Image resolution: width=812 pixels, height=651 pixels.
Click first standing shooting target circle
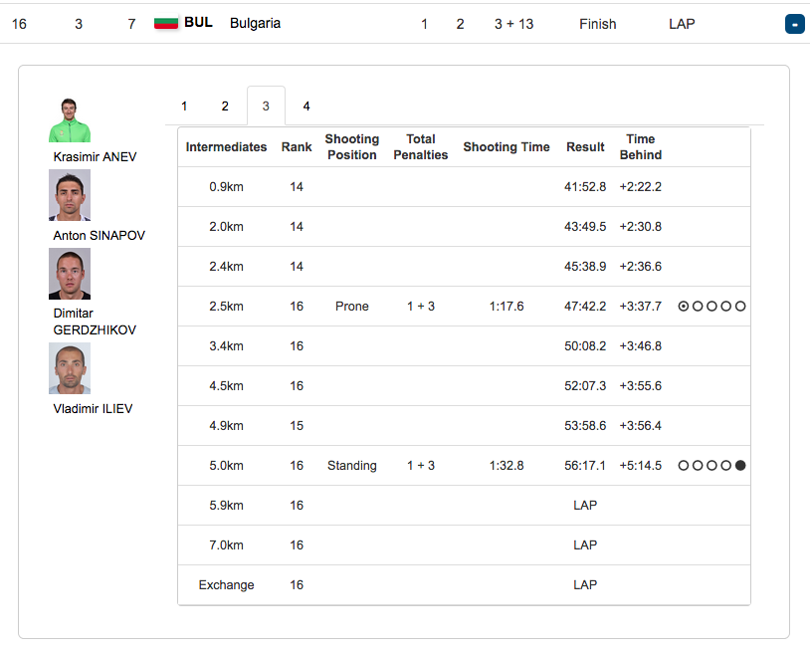pyautogui.click(x=684, y=466)
